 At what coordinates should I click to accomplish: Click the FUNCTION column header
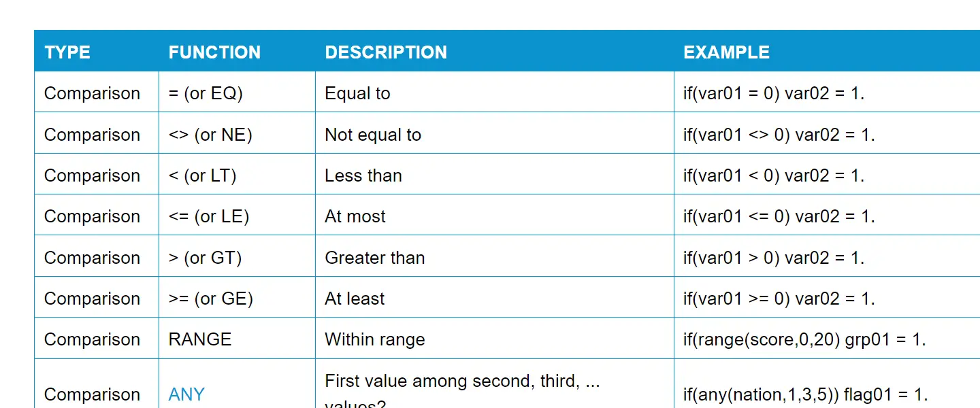coord(214,52)
